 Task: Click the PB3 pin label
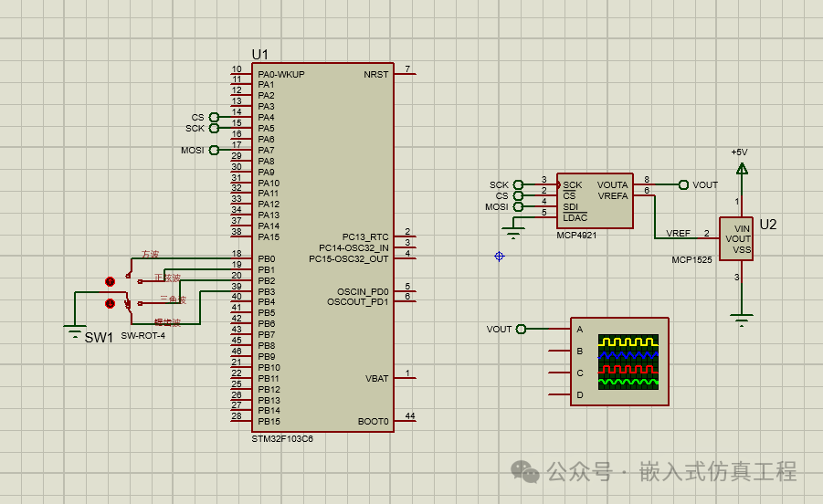point(266,291)
